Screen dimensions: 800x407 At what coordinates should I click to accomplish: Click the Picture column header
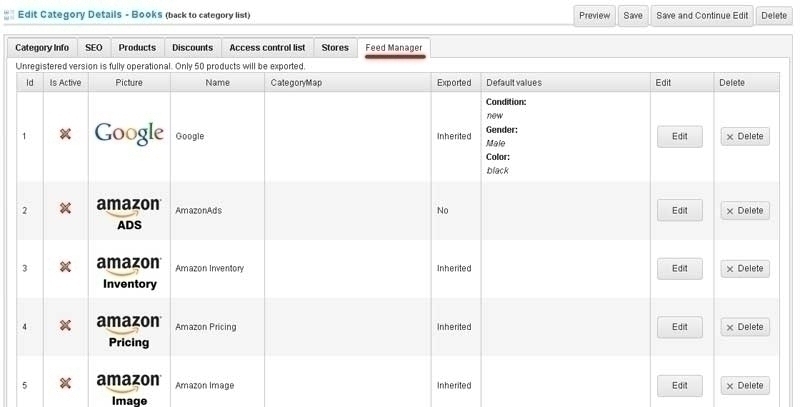129,82
